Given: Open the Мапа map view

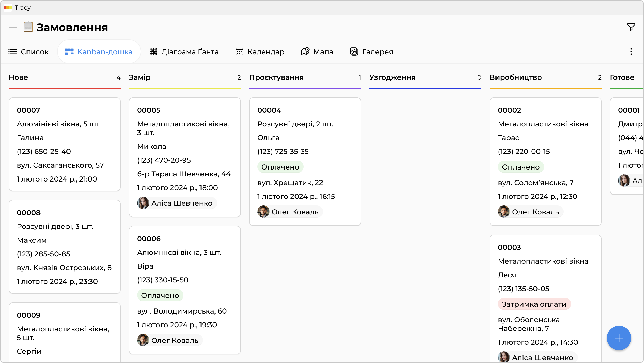Looking at the screenshot, I should 317,52.
